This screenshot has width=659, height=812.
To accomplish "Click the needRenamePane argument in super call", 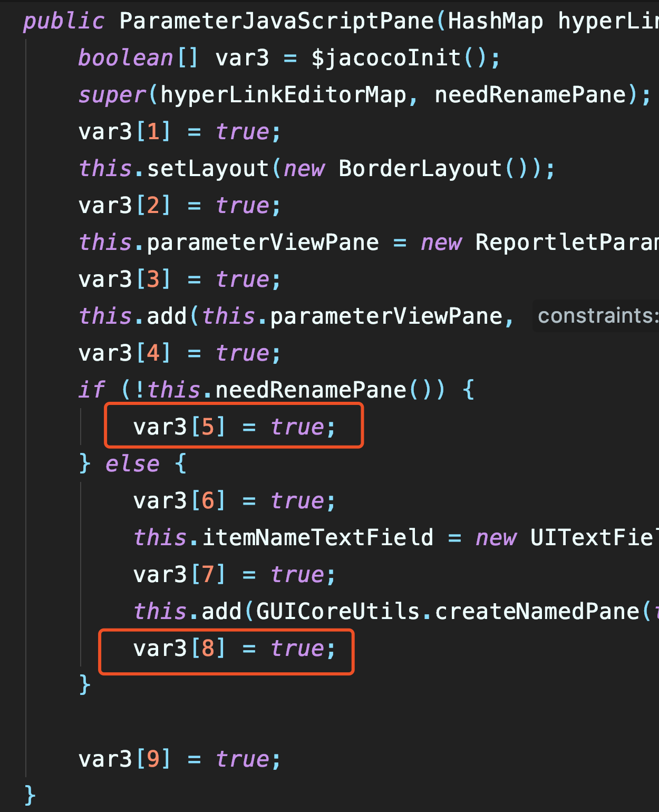I will [530, 95].
